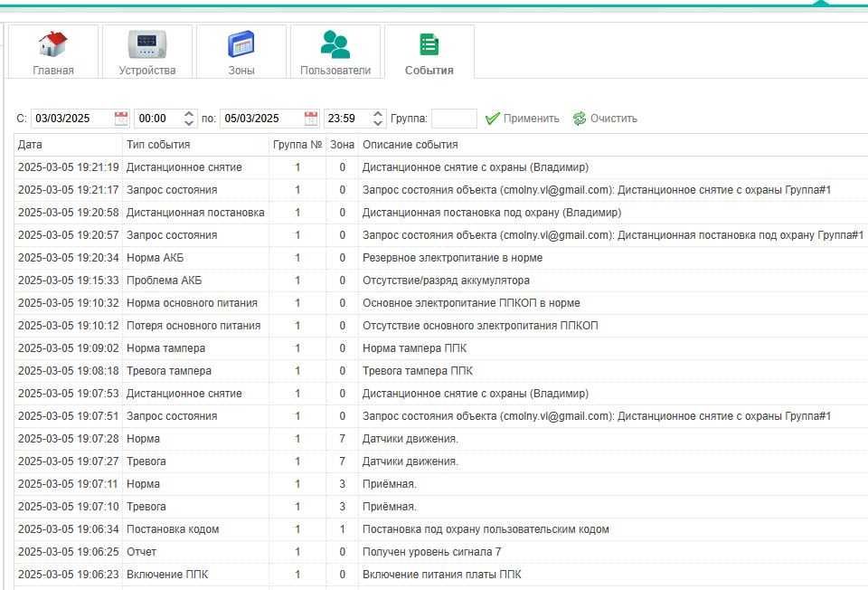Image resolution: width=868 pixels, height=590 pixels.
Task: Open the Зоны tab
Action: [x=241, y=52]
